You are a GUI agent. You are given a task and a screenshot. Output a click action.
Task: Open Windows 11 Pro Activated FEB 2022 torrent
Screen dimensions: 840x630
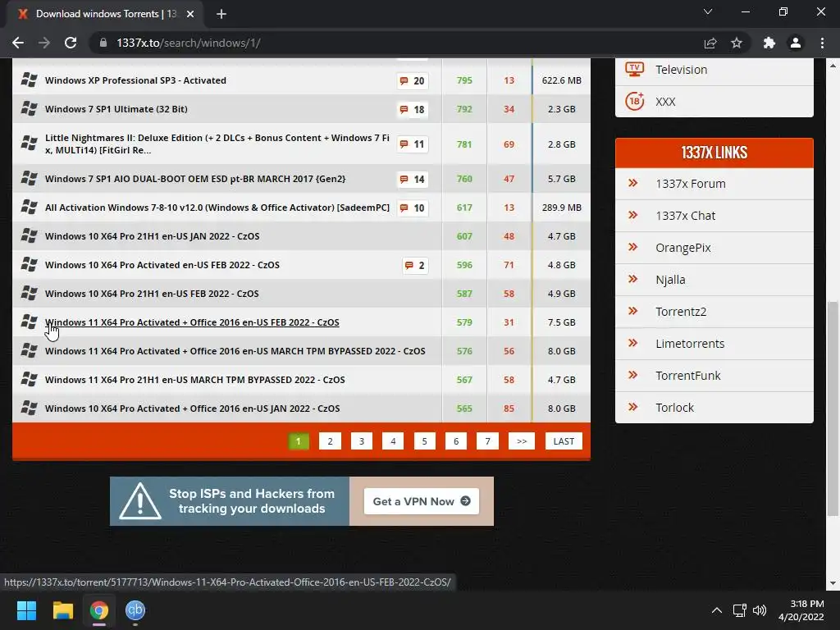(192, 322)
